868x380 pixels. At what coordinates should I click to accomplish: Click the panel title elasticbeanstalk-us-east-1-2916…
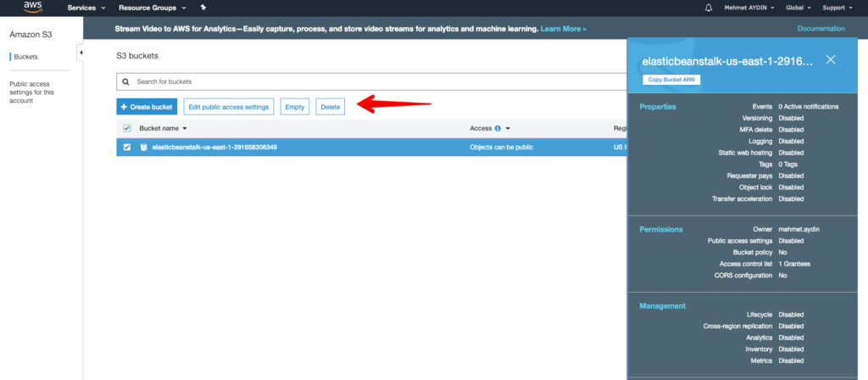pos(727,61)
